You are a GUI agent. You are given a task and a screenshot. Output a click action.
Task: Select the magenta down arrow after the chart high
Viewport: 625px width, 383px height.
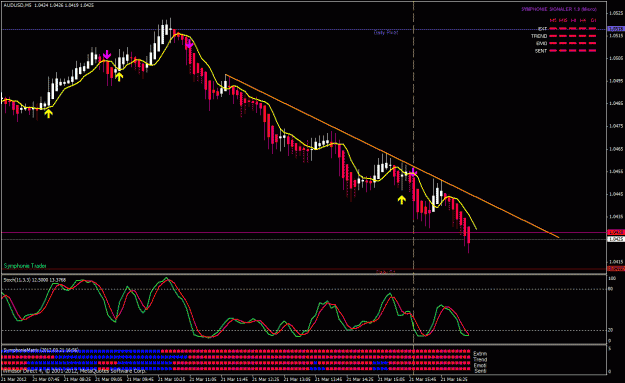189,44
